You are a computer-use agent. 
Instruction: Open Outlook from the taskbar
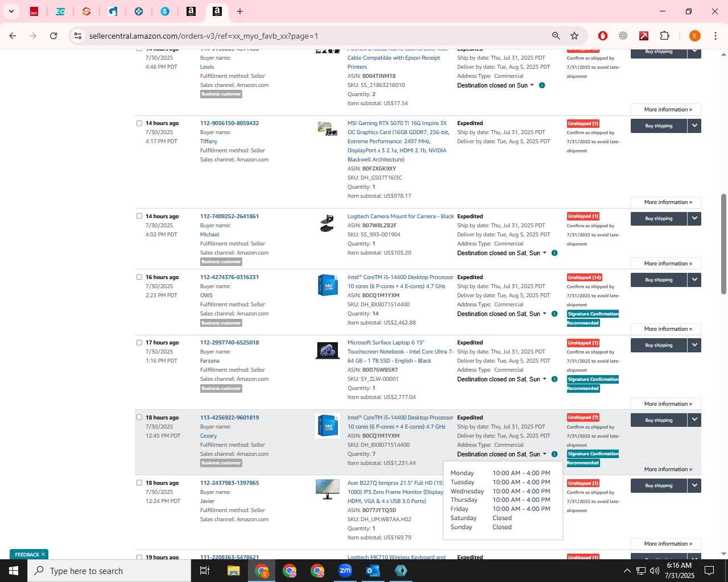click(x=373, y=571)
